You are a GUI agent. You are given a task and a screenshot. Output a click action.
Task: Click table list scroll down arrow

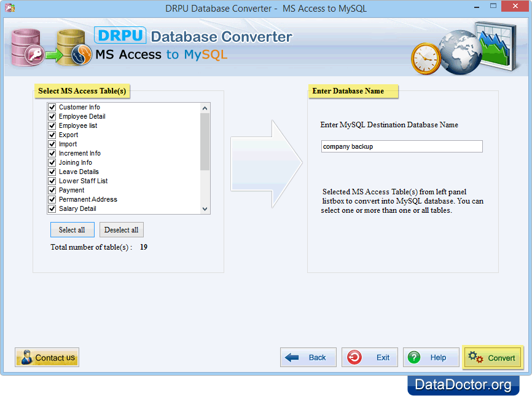click(205, 209)
